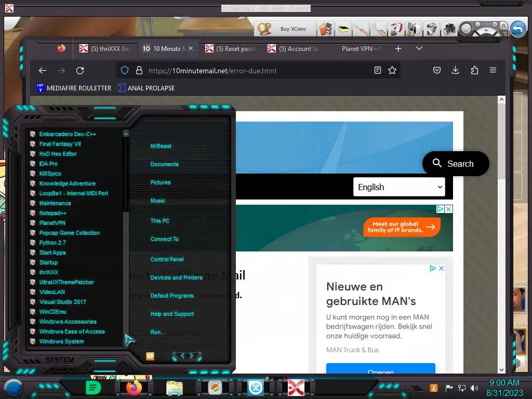Open the PlanetVPN start menu entry
This screenshot has width=532, height=399.
coord(52,223)
